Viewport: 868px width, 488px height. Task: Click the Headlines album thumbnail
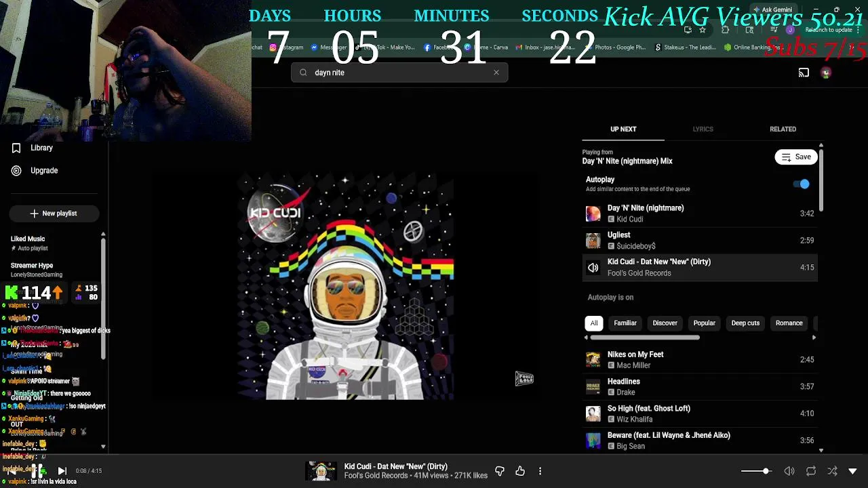(x=593, y=387)
